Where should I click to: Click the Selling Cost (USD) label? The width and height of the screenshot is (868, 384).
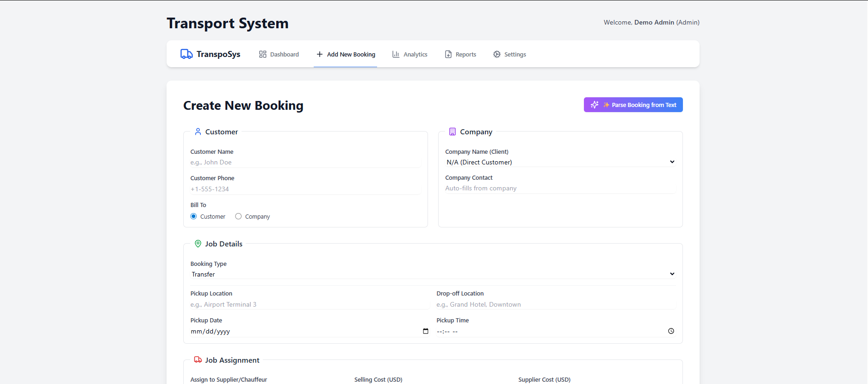(378, 379)
